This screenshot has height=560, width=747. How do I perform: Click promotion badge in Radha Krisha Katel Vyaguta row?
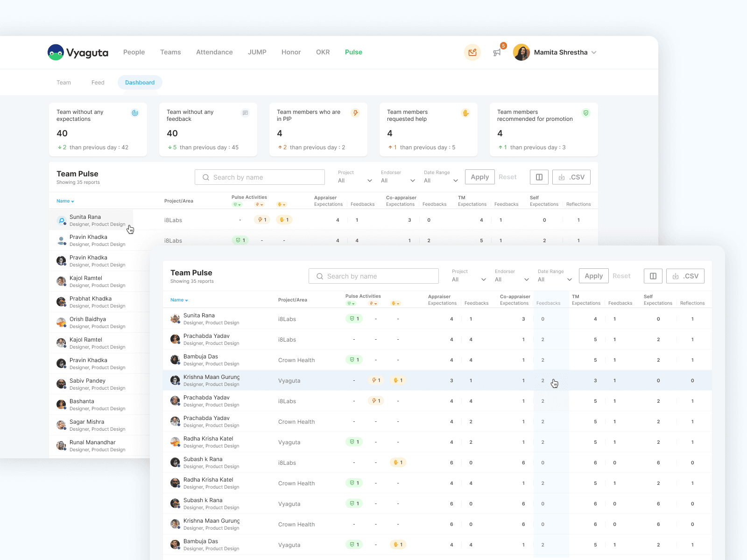coord(354,442)
